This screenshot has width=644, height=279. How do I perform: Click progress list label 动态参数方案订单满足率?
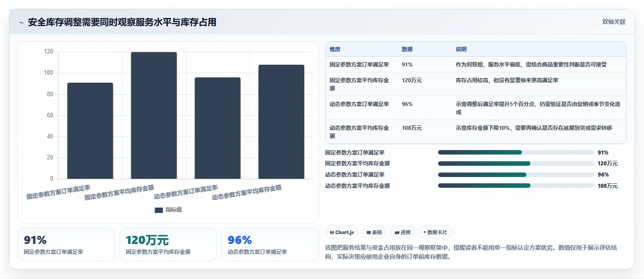[355, 174]
